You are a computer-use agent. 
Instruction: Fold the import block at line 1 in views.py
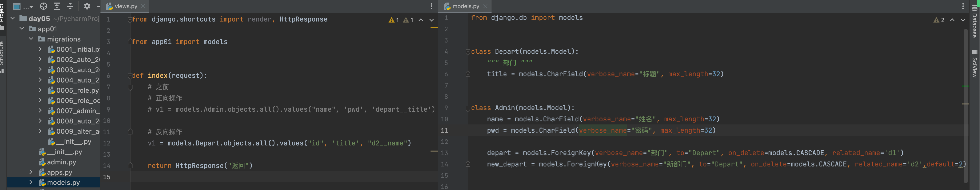click(x=130, y=19)
